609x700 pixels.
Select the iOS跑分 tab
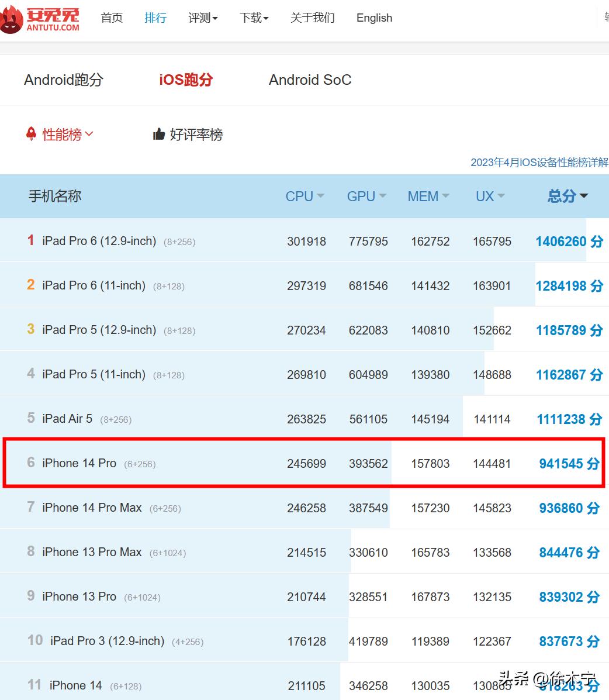186,80
